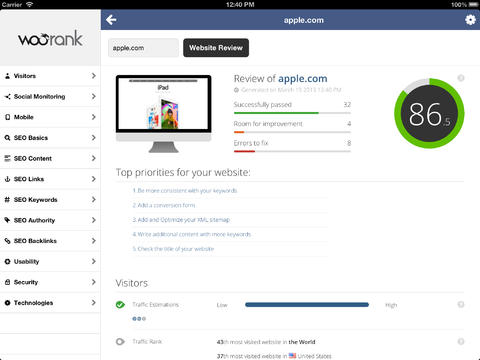Open settings with the gear icon
This screenshot has height=360, width=480.
(470, 20)
